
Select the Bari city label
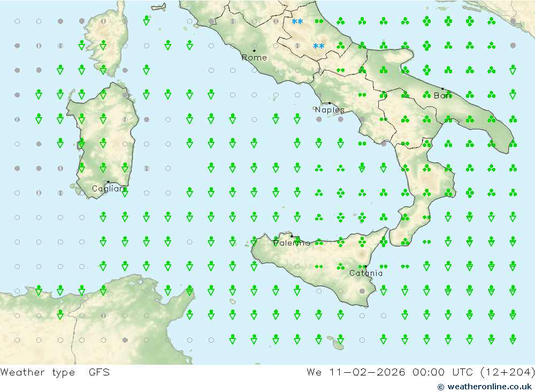[x=443, y=96]
